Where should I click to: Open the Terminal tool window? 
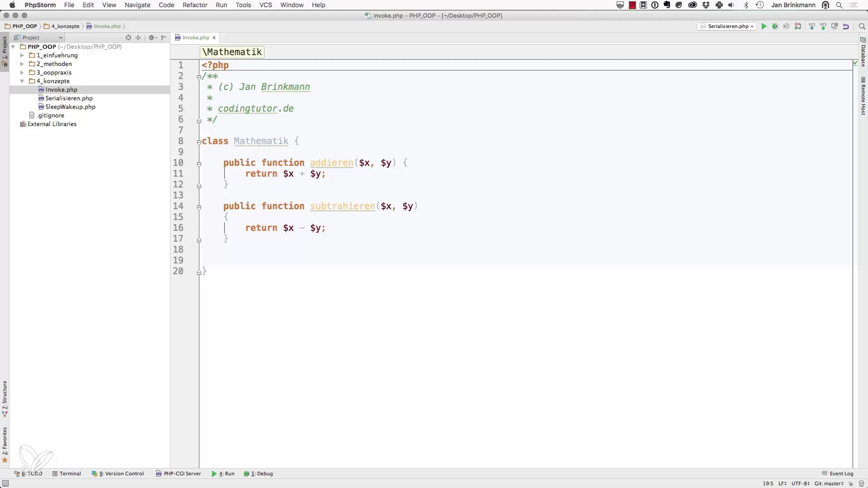(x=66, y=474)
